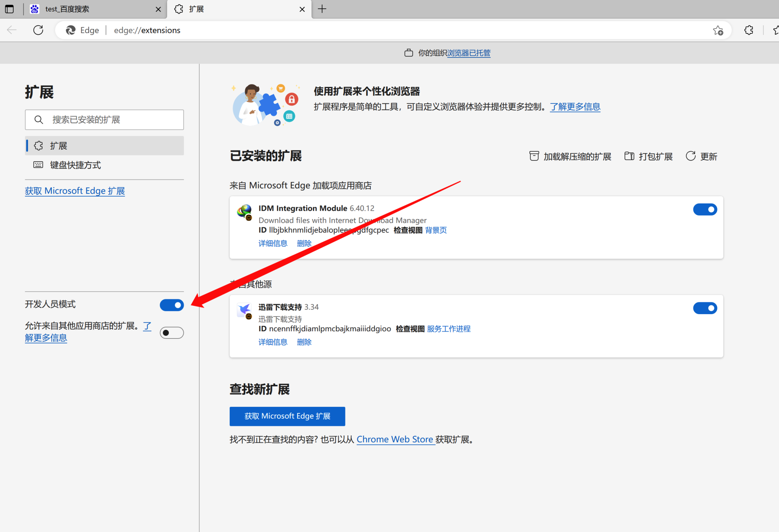The image size is (779, 532).
Task: Open the browser Extensions toolbar icon
Action: coord(748,30)
